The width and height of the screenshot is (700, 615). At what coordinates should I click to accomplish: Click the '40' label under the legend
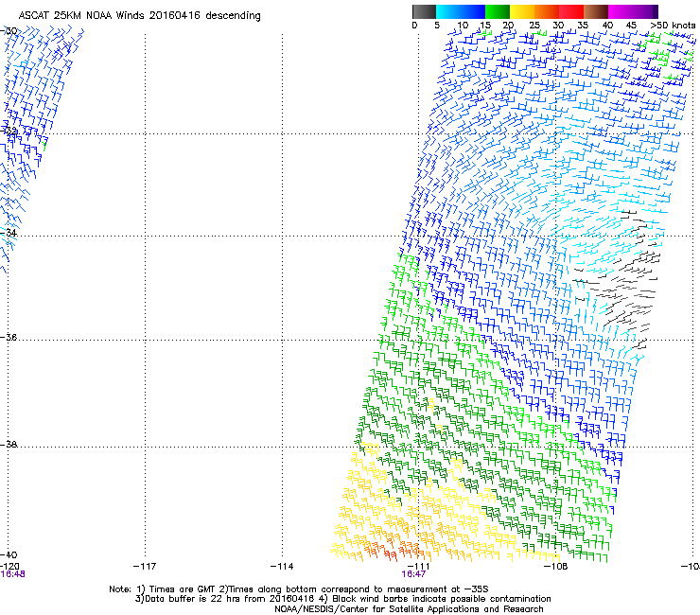607,26
